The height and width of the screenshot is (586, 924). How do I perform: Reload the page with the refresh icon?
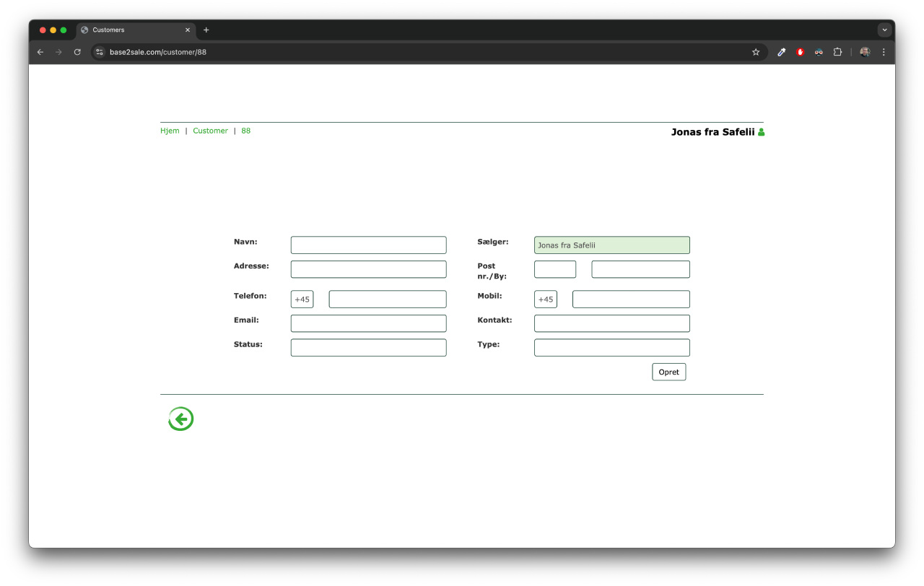click(x=77, y=52)
